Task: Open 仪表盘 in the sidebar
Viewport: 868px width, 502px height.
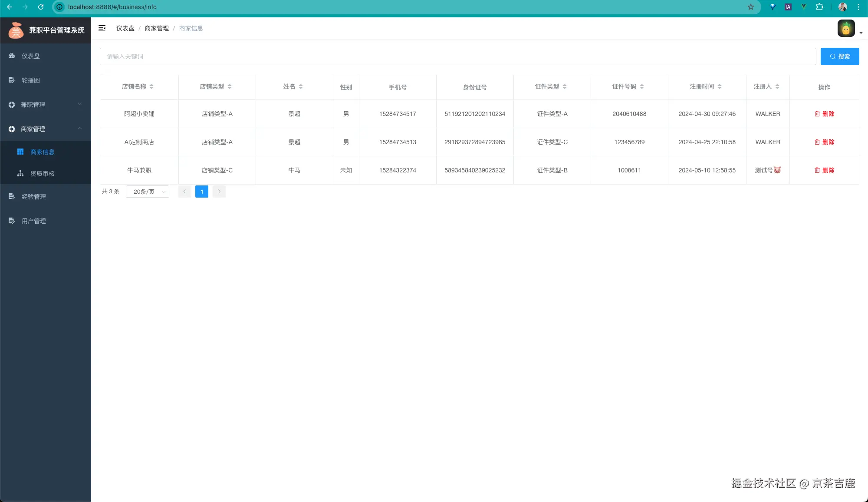Action: click(x=31, y=56)
